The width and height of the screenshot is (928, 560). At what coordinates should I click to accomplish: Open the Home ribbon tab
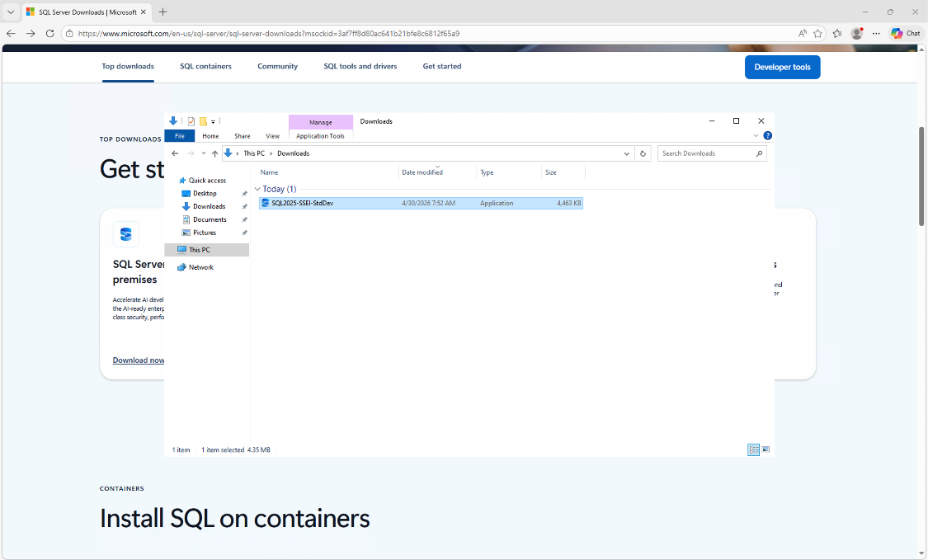click(x=210, y=136)
